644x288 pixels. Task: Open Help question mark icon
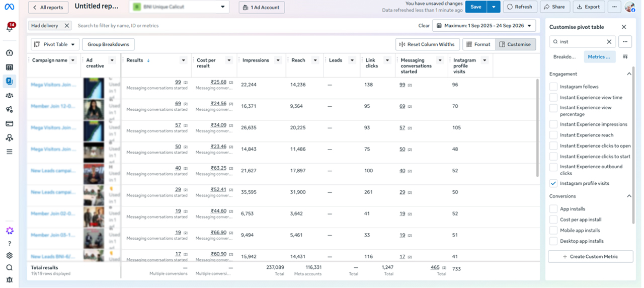[9, 243]
